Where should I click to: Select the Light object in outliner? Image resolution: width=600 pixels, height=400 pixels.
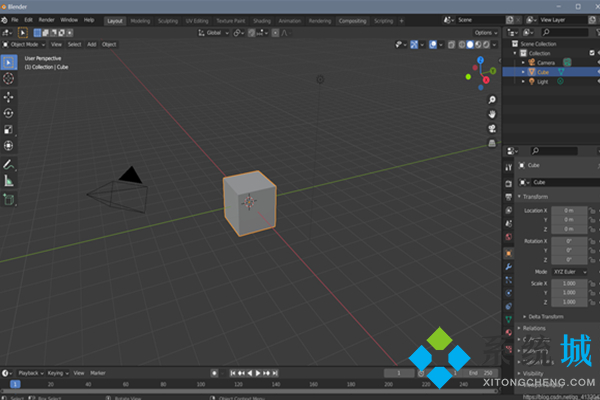(x=543, y=82)
